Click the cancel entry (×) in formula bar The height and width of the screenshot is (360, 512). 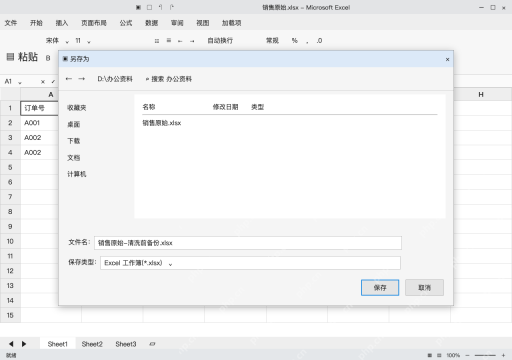43,82
